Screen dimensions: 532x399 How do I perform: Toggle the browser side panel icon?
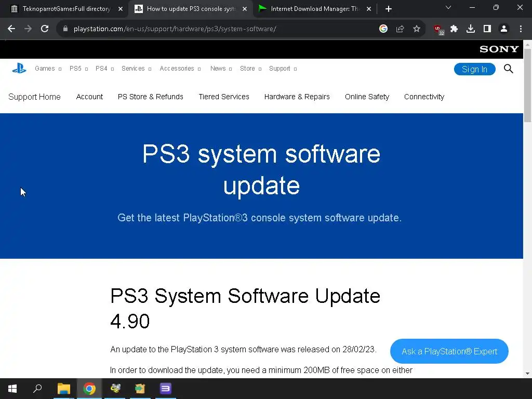coord(487,29)
